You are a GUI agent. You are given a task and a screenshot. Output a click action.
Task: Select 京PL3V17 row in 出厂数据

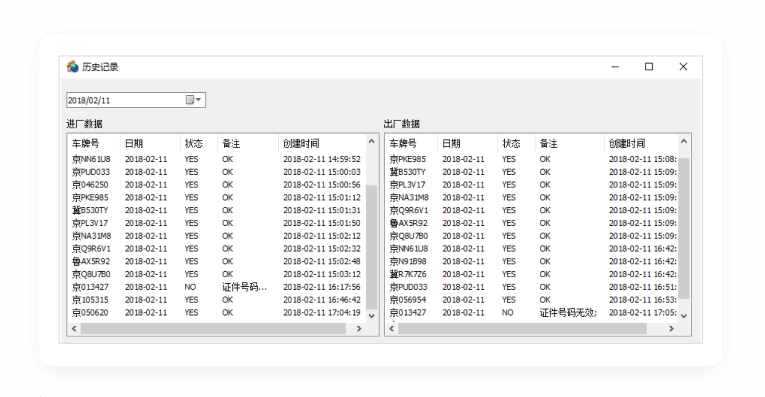click(x=532, y=184)
